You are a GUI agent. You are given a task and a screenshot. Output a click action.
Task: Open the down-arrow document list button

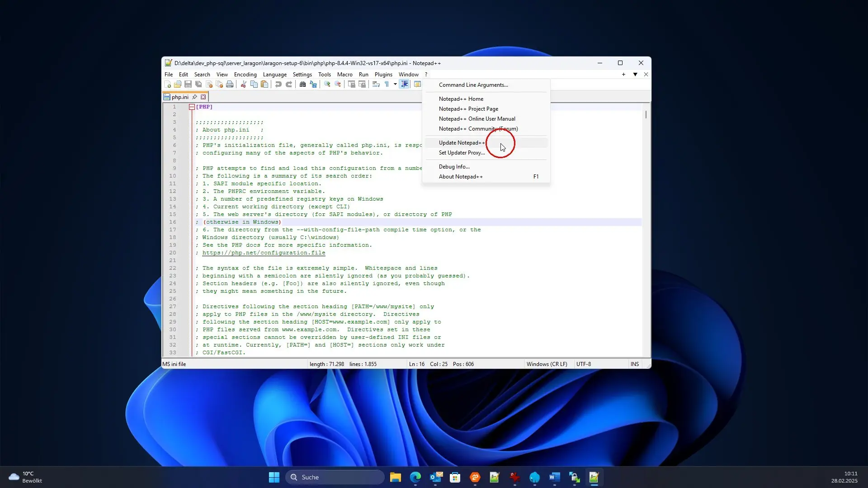[635, 75]
